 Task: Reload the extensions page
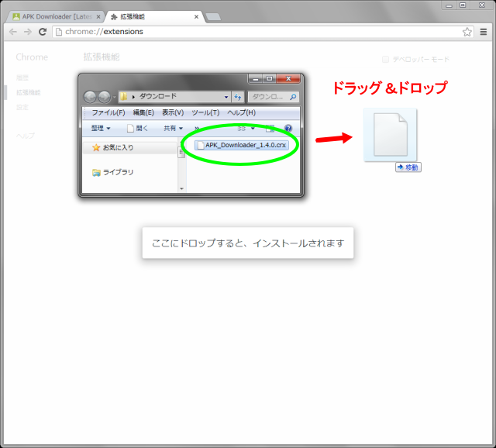point(43,32)
